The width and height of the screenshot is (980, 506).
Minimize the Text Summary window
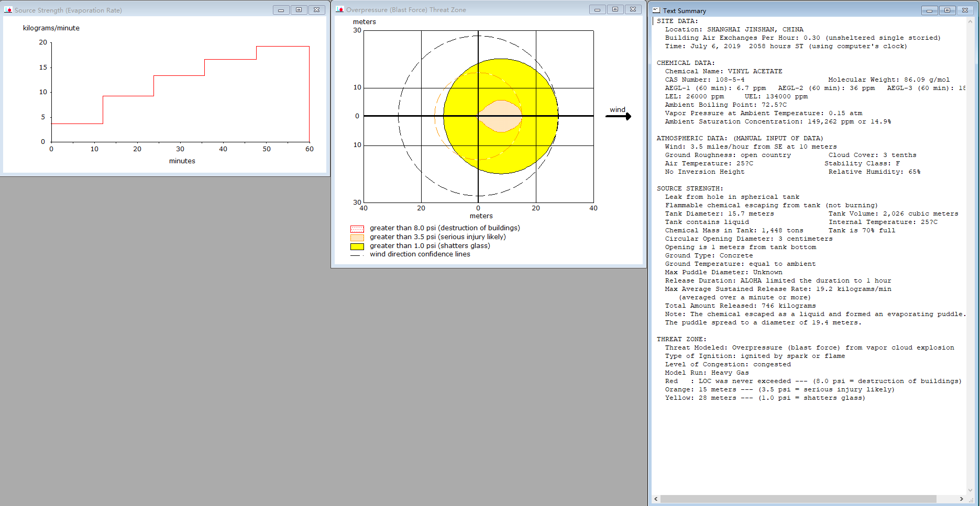[929, 10]
